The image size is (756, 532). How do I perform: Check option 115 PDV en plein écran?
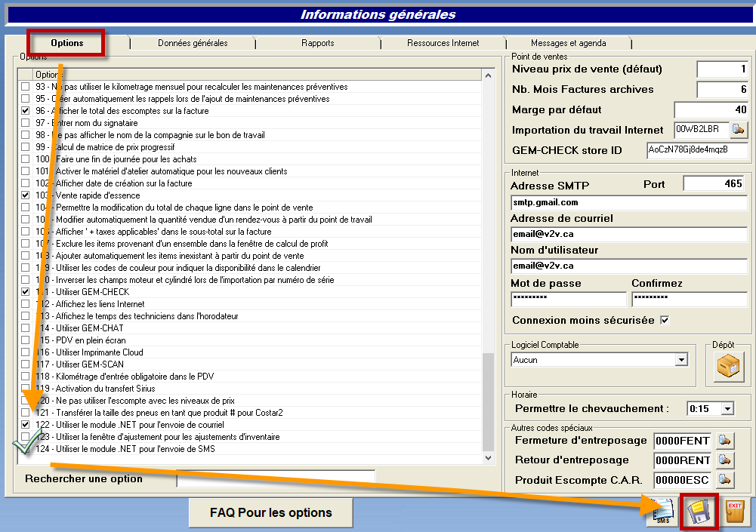point(26,340)
